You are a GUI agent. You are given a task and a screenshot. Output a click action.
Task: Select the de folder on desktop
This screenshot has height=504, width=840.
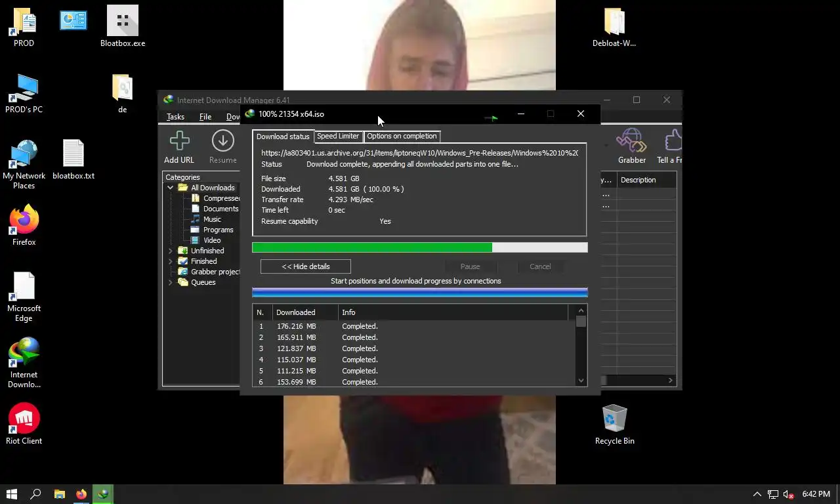122,93
